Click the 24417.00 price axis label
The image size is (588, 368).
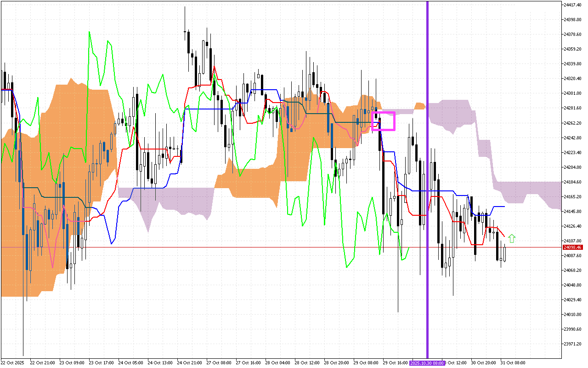coord(572,5)
